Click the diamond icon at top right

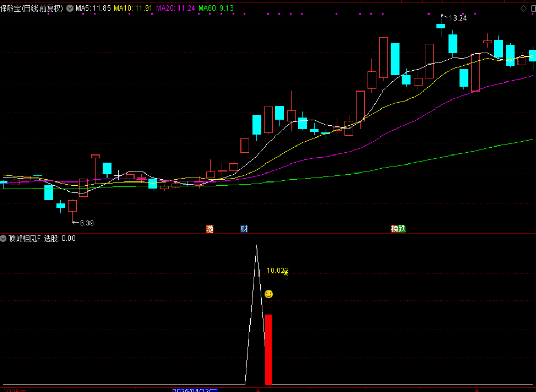[523, 8]
